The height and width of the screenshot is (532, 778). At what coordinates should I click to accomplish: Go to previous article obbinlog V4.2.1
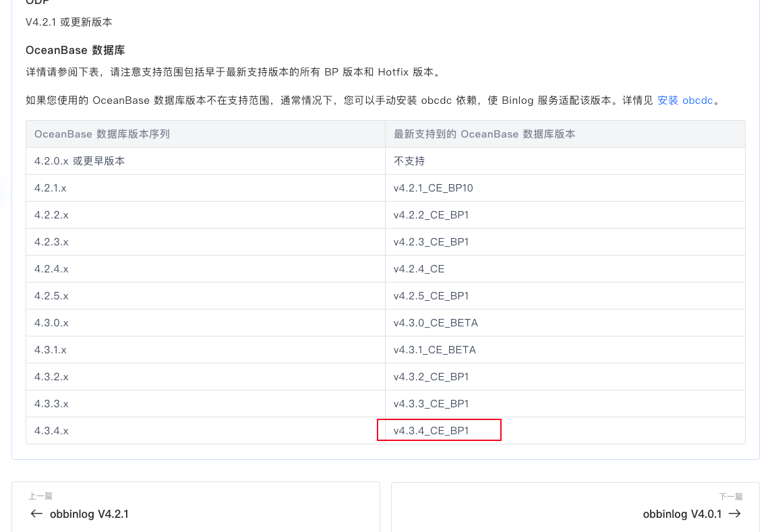(196, 507)
